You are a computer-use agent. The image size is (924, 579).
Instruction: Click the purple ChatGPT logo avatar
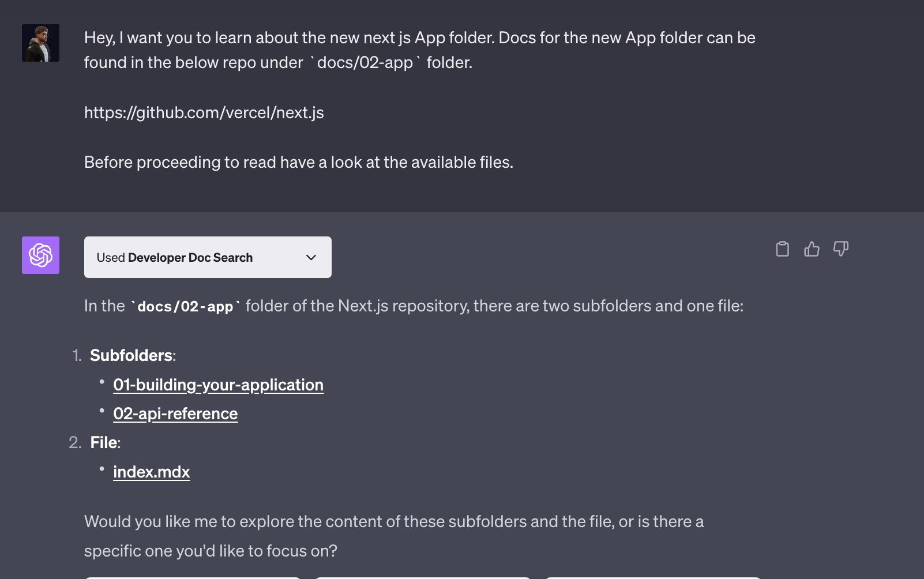pyautogui.click(x=40, y=255)
